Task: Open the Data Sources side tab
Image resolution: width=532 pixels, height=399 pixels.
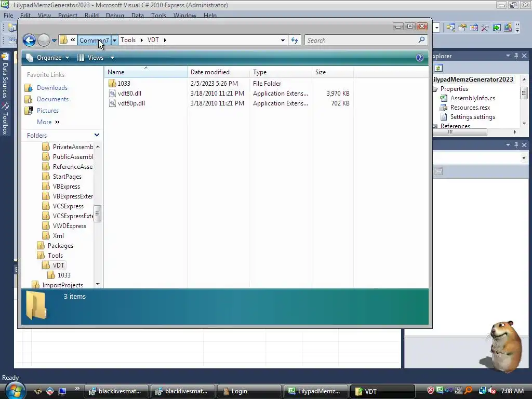Action: 5,76
